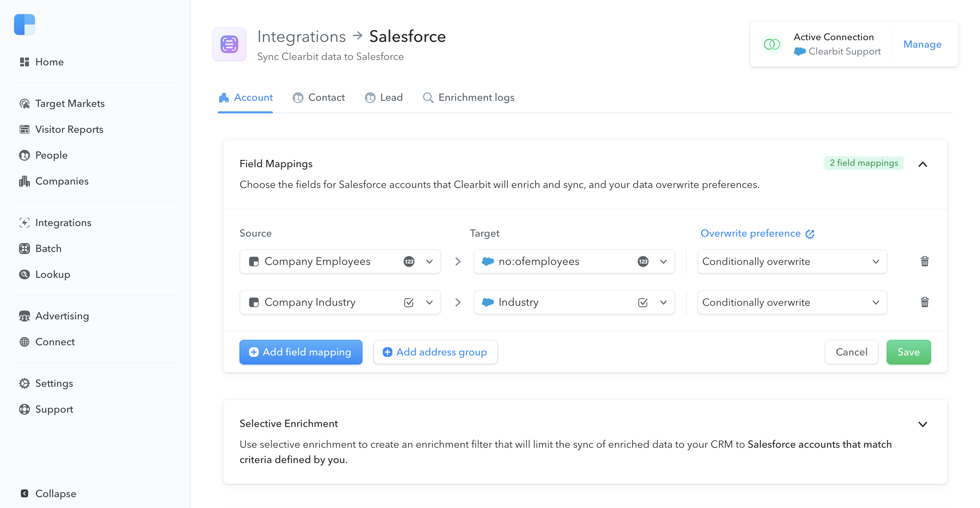Open Company Industry source dropdown

tap(340, 302)
